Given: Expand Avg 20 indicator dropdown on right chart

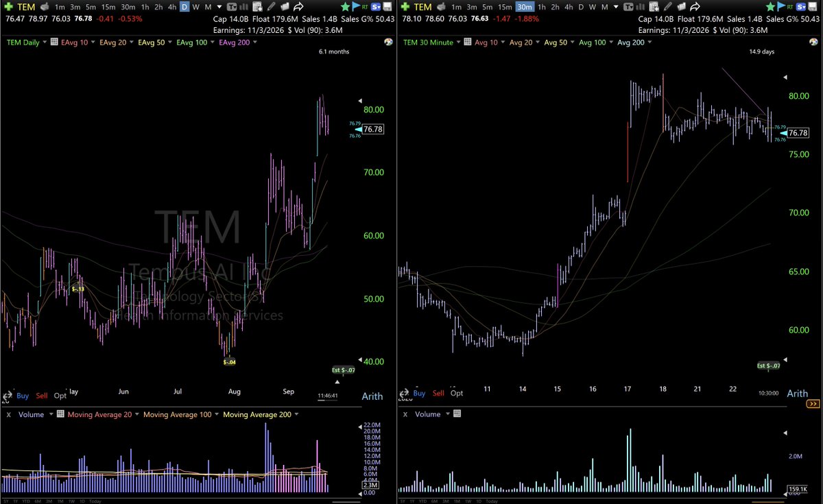Looking at the screenshot, I should [537, 43].
